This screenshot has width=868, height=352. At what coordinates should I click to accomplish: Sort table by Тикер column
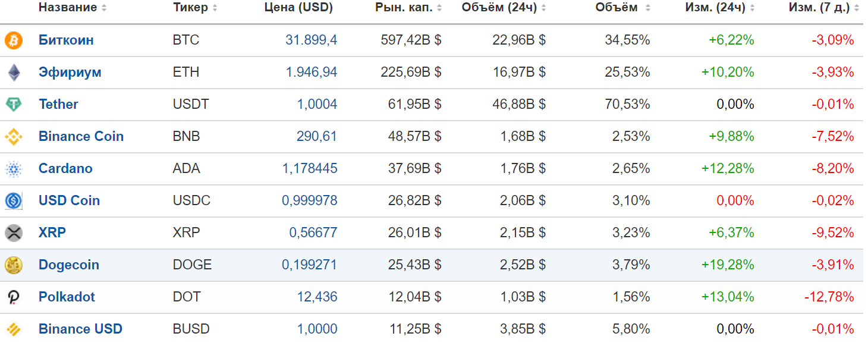tap(190, 8)
